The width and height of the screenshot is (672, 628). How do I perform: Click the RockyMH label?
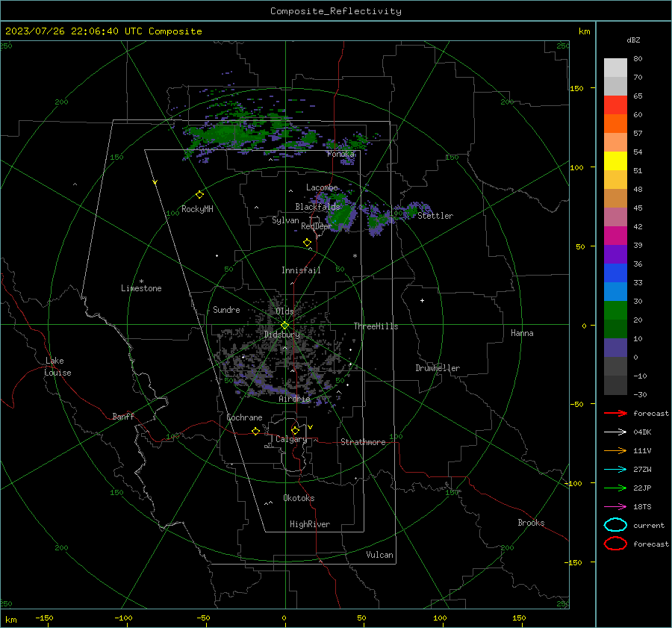pos(197,209)
